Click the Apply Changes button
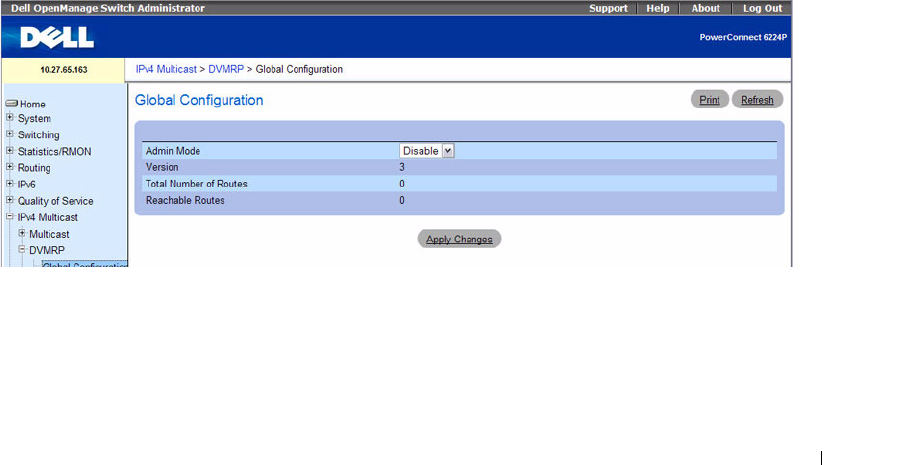The image size is (901, 465). point(459,239)
